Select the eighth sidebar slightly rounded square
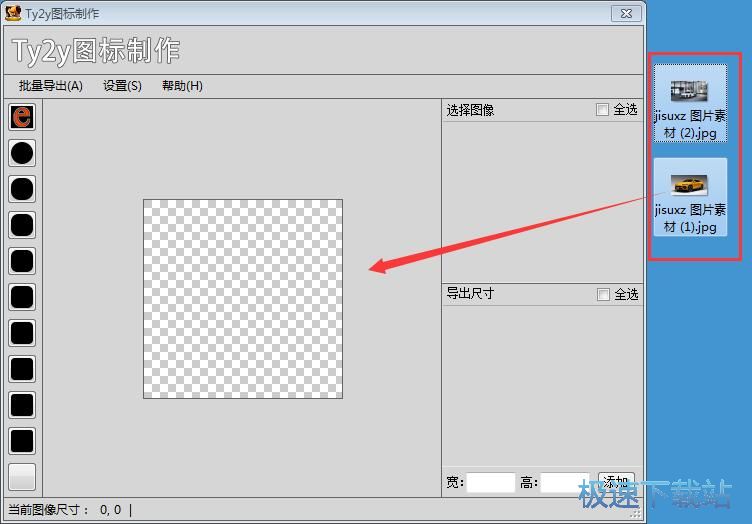 click(22, 369)
